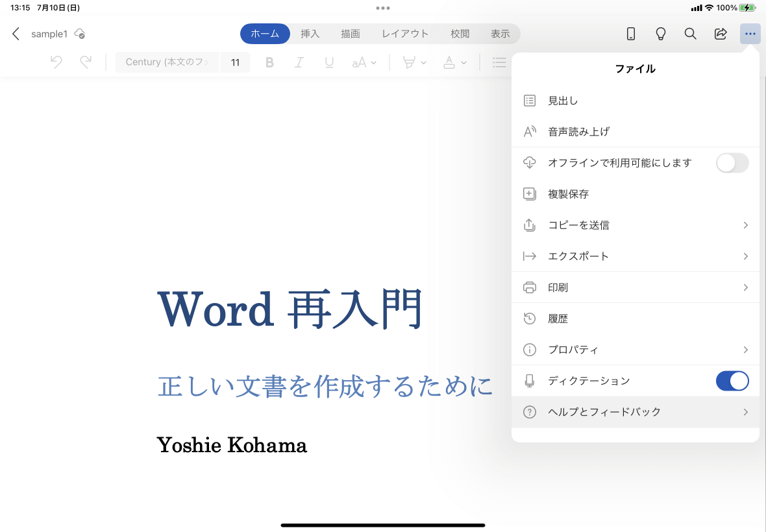Screen dimensions: 766x532
Task: Toggle underline formatting
Action: (329, 62)
